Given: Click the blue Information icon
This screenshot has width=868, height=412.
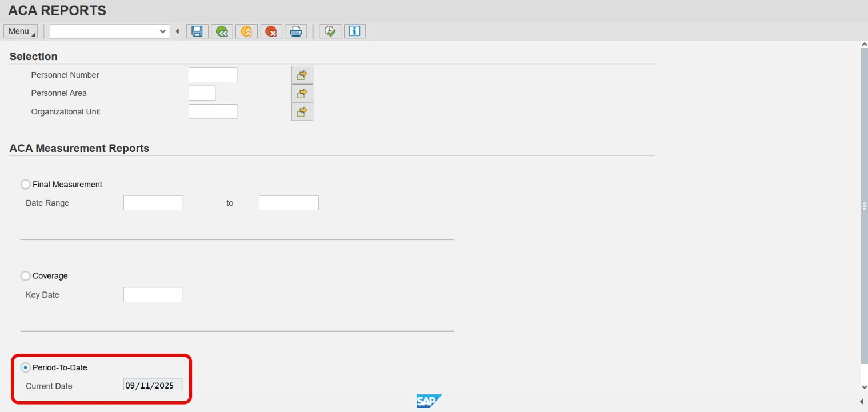Looking at the screenshot, I should pos(354,31).
